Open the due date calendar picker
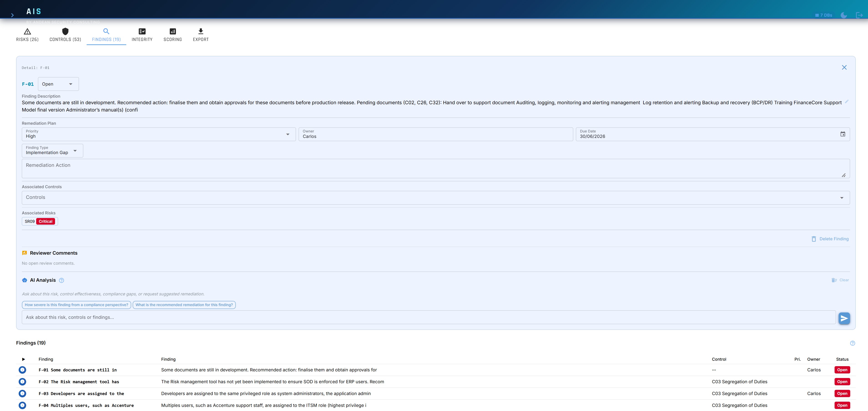Viewport: 868px width, 411px height. click(x=843, y=134)
